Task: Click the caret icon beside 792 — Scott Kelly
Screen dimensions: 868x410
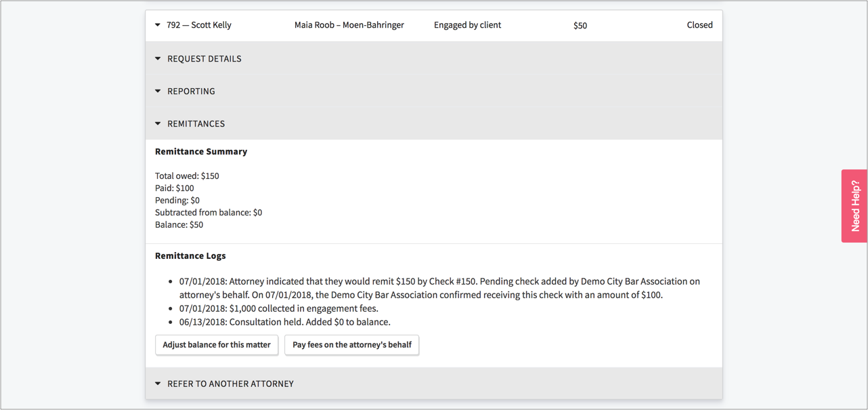Action: point(158,25)
